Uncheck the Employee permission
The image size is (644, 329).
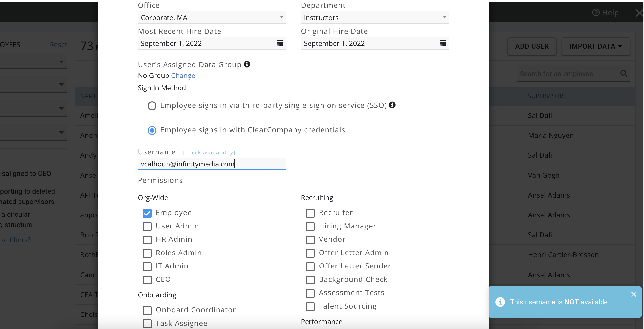[147, 213]
